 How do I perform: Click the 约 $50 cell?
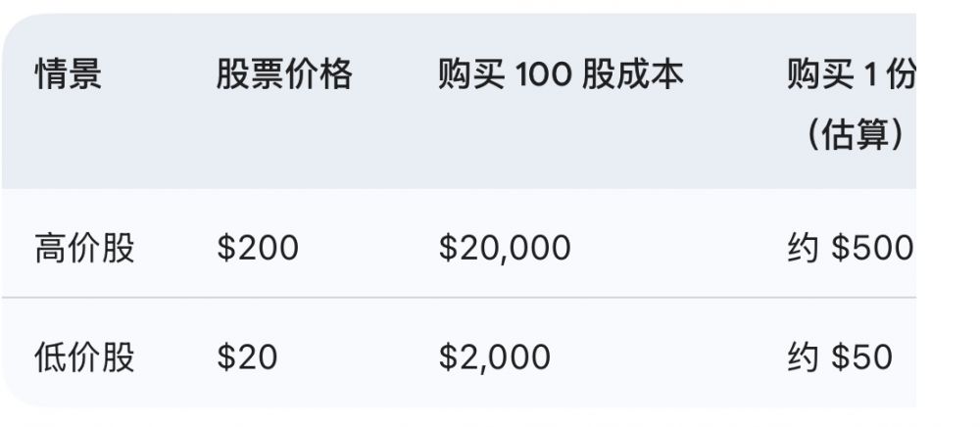coord(840,356)
